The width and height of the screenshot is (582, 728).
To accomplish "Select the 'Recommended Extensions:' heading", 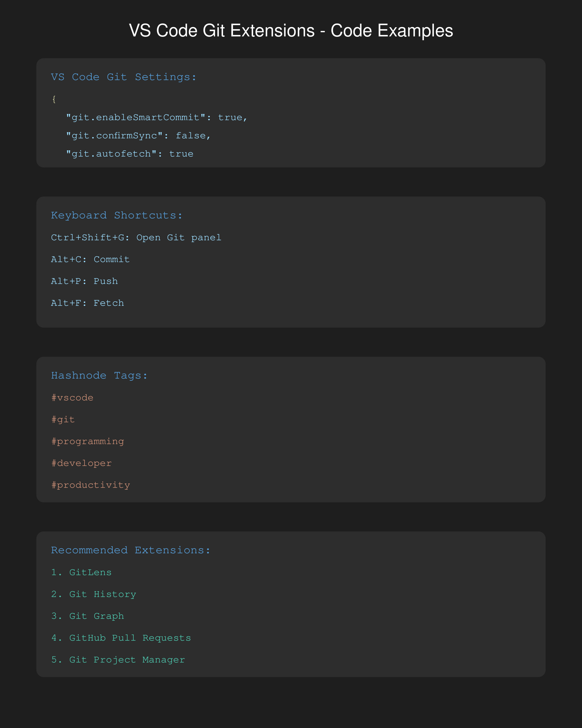I will 131,550.
